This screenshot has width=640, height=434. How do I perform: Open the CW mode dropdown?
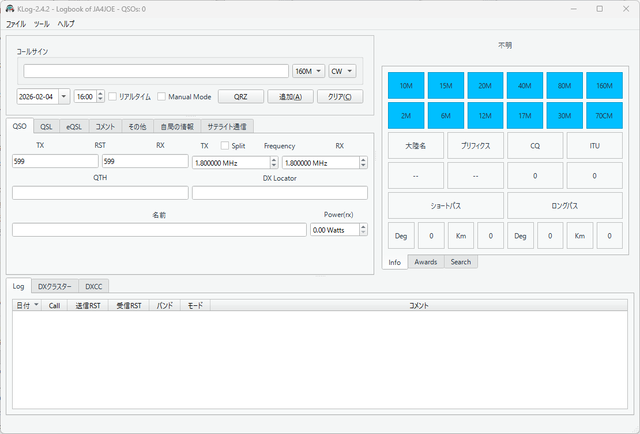[342, 71]
